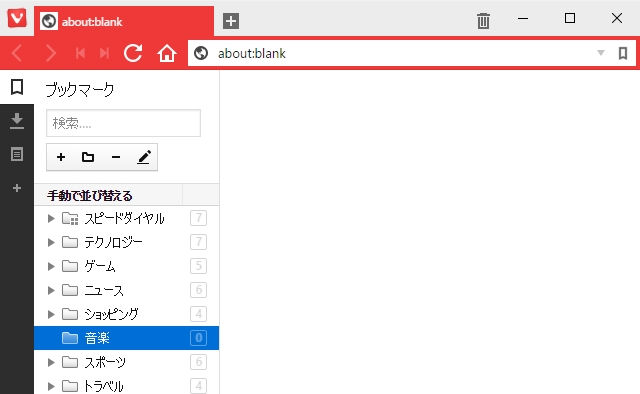Go back to previous page
This screenshot has width=640, height=394.
(x=17, y=53)
